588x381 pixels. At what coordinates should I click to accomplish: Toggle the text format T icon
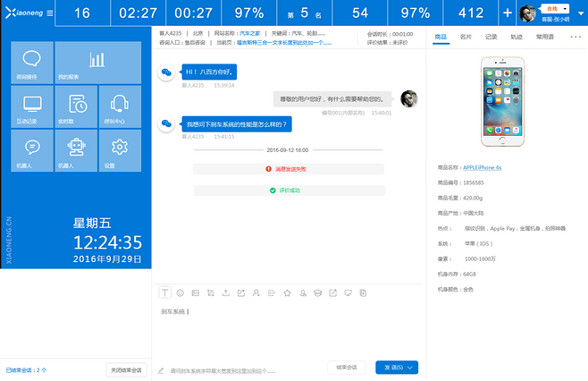coord(165,292)
